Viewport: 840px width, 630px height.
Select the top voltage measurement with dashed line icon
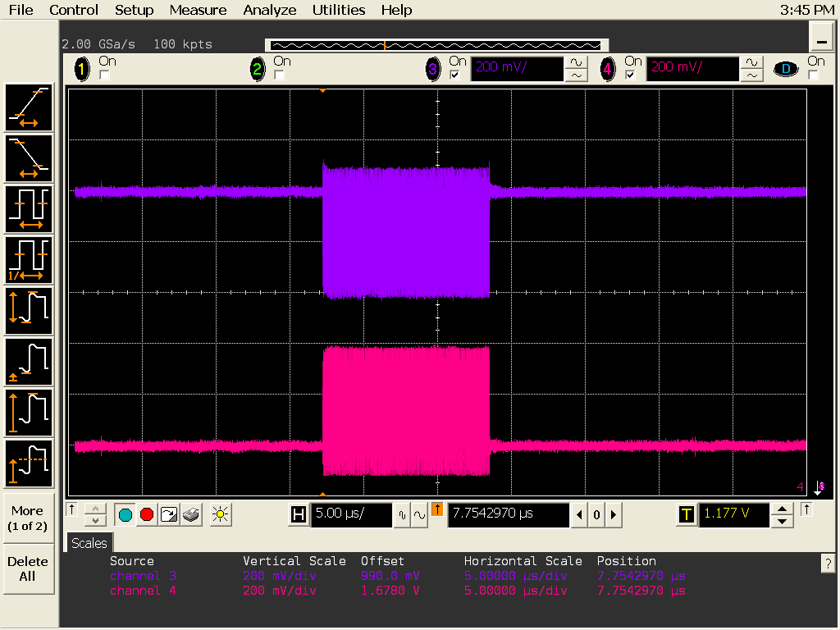[29, 463]
